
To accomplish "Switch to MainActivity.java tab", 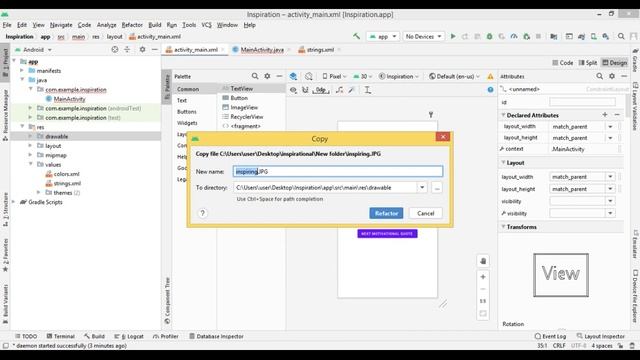I will point(262,50).
